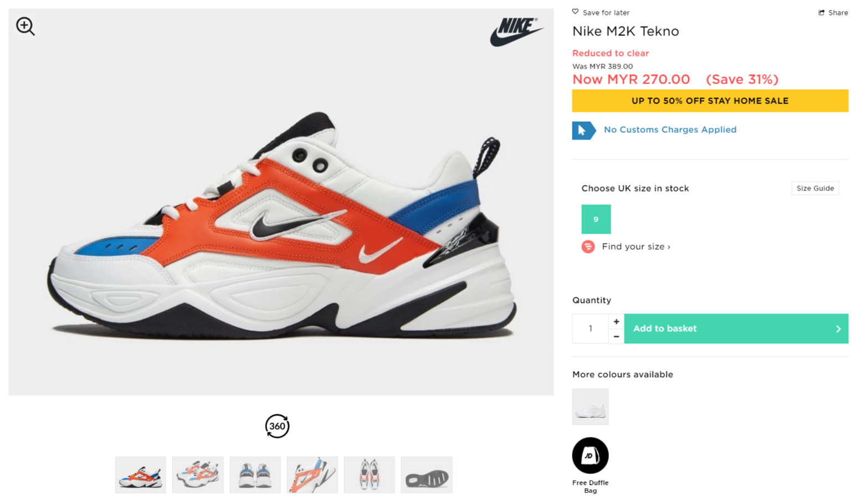Click the Free Duffle Bag icon

[x=590, y=456]
